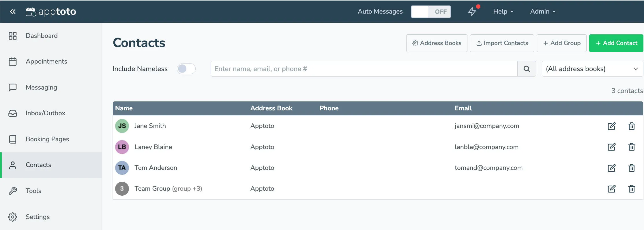
Task: Open Appointments in sidebar
Action: click(51, 62)
